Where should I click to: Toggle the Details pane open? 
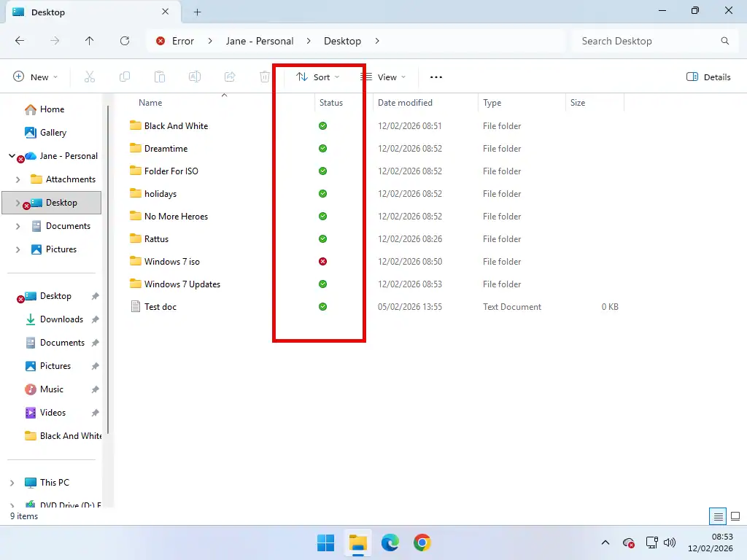pos(708,77)
